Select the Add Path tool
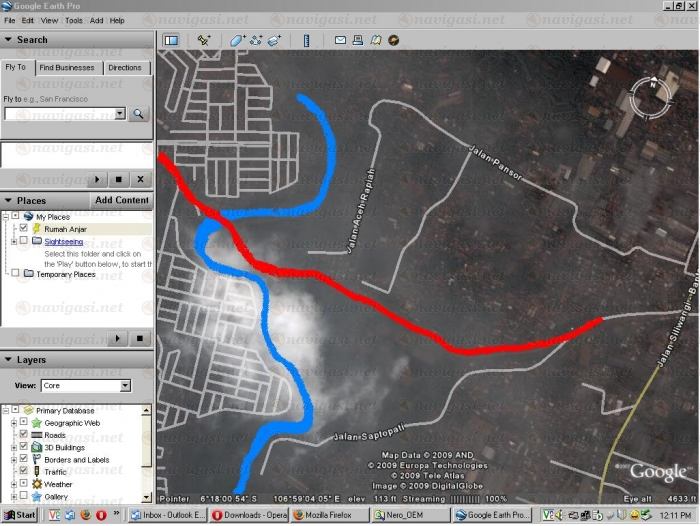This screenshot has height=526, width=700. (x=255, y=40)
